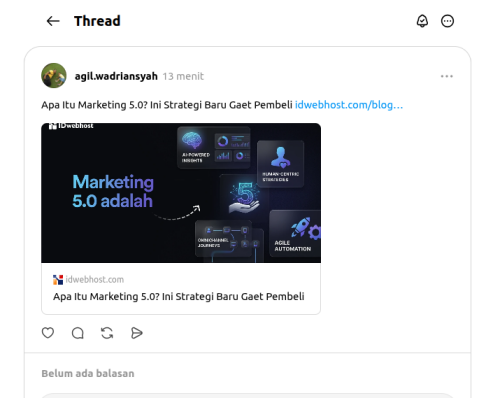500x398 pixels.
Task: Share post with paper plane icon
Action: (x=137, y=333)
